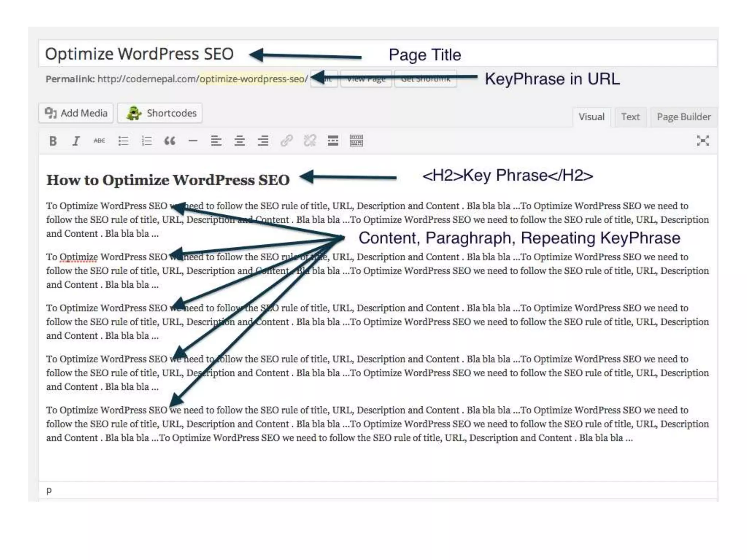The height and width of the screenshot is (560, 747).
Task: Click the Remove link icon
Action: point(310,141)
